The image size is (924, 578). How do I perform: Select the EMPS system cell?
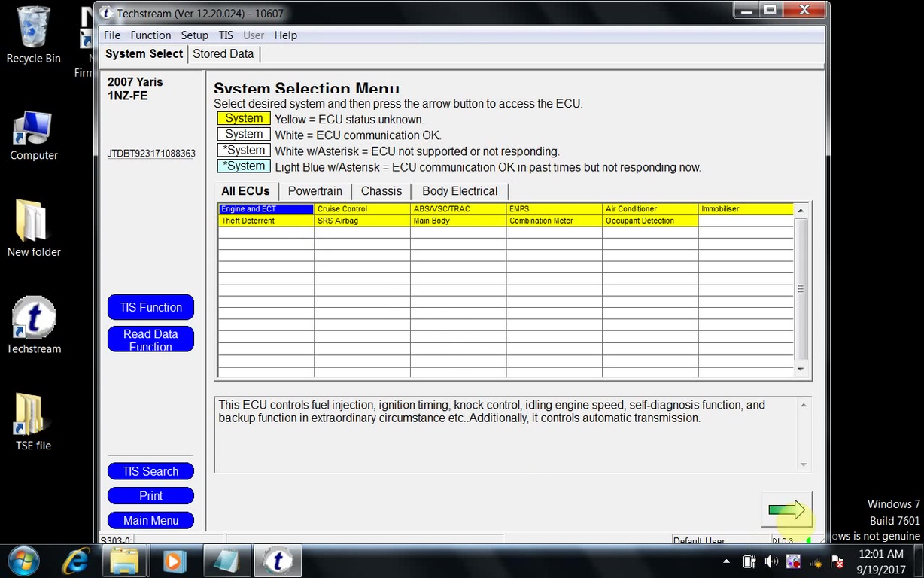555,209
